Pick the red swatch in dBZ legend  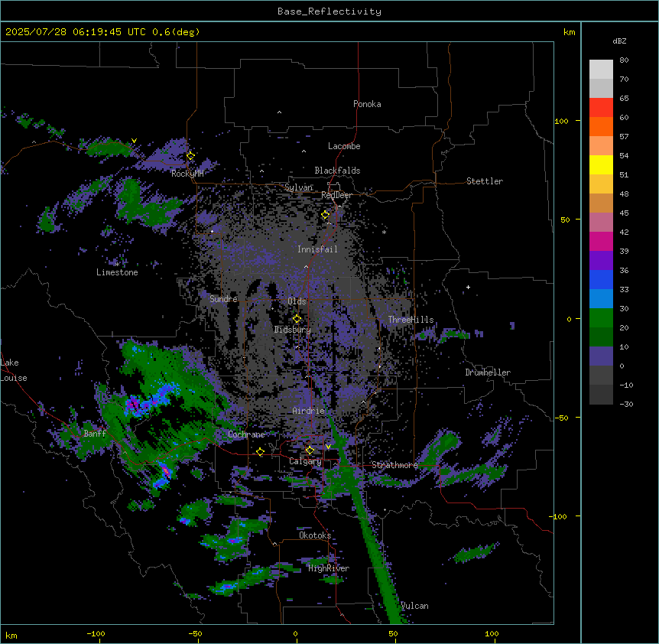coord(601,108)
